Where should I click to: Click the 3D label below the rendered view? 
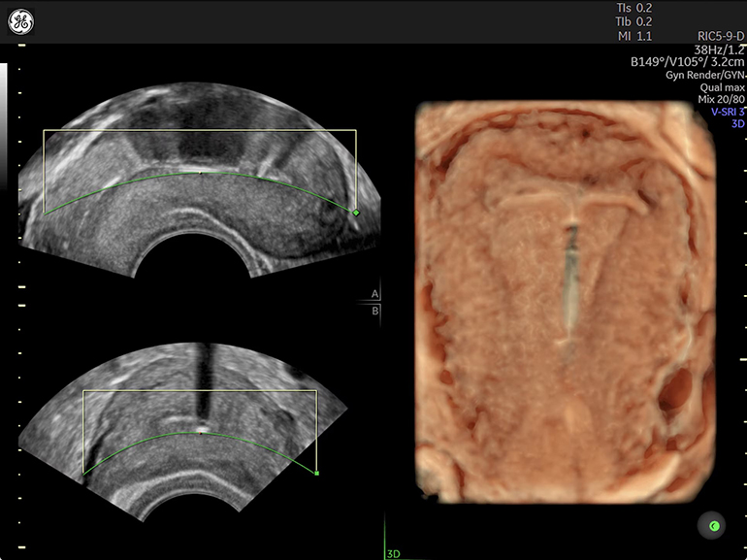coord(394,553)
